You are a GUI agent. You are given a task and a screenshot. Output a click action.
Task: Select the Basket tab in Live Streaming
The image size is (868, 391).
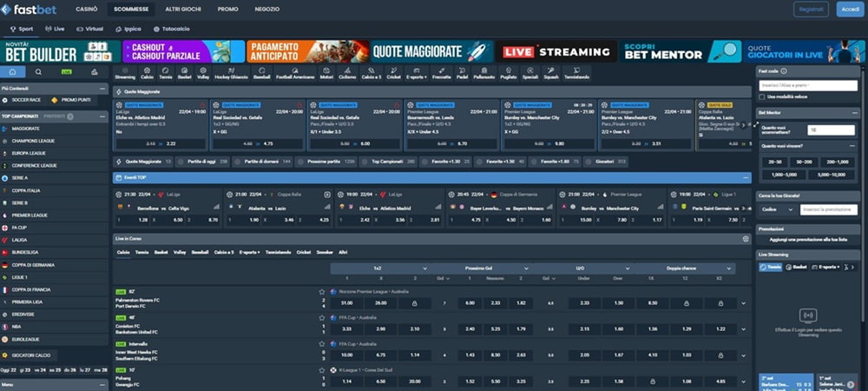796,267
